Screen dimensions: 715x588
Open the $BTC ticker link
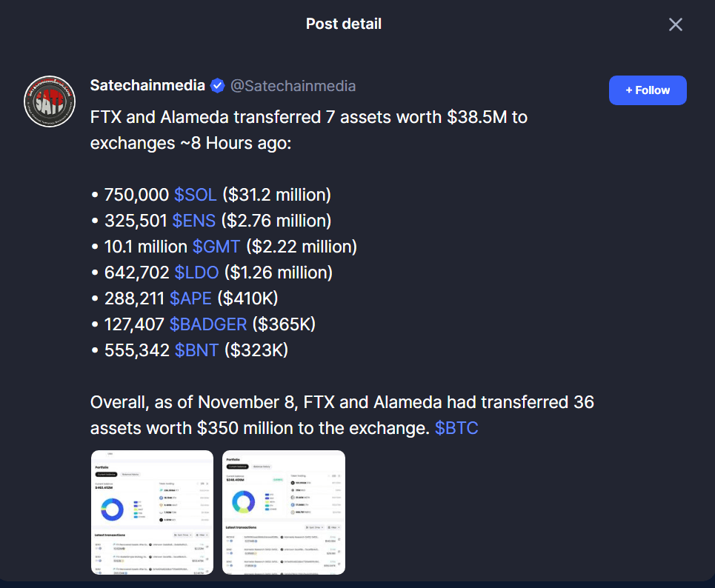(456, 428)
